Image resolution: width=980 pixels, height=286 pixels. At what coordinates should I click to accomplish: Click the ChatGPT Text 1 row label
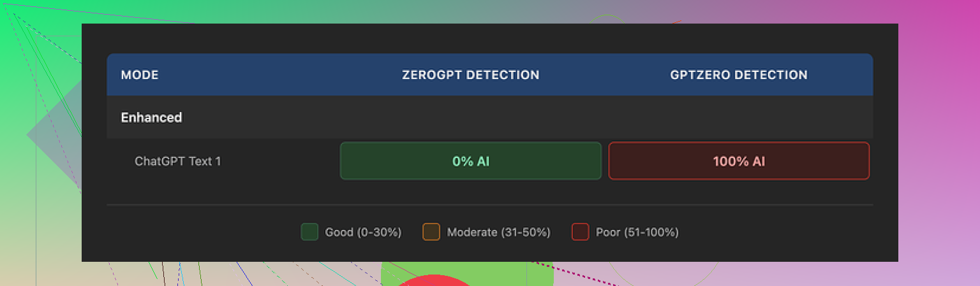[178, 161]
